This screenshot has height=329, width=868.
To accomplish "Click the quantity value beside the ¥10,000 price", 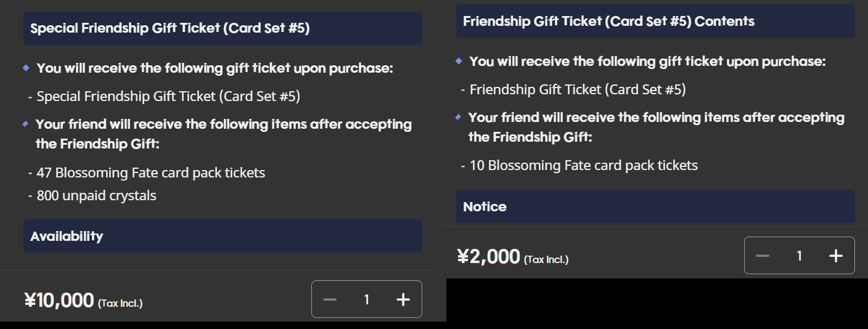I will (367, 299).
